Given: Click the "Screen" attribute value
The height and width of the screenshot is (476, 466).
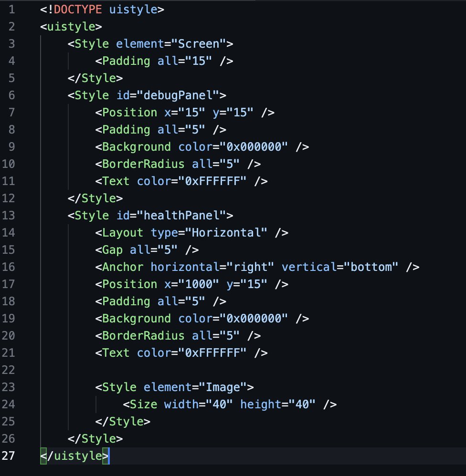Looking at the screenshot, I should [199, 44].
